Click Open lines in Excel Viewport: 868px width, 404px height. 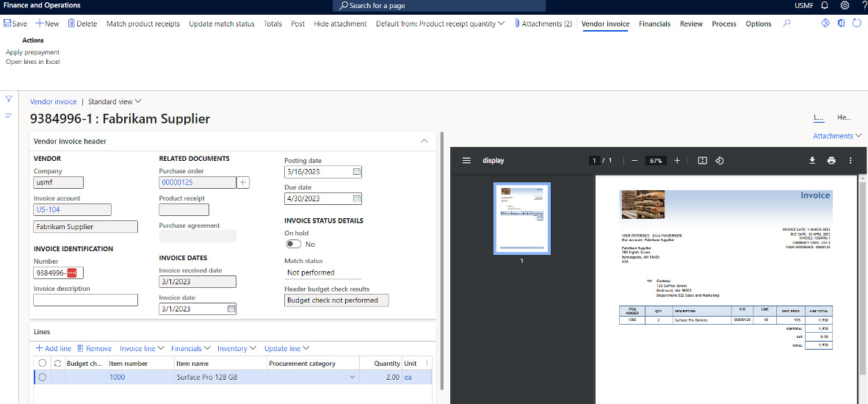coord(32,62)
